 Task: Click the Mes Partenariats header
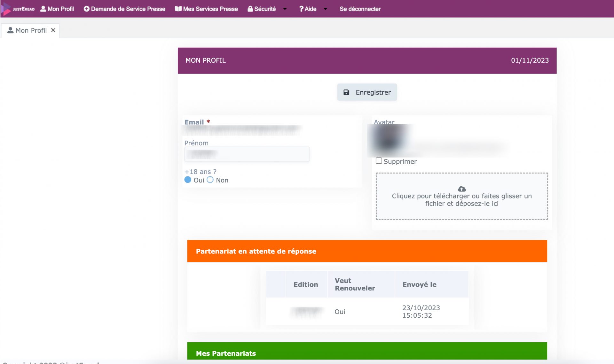pos(367,351)
